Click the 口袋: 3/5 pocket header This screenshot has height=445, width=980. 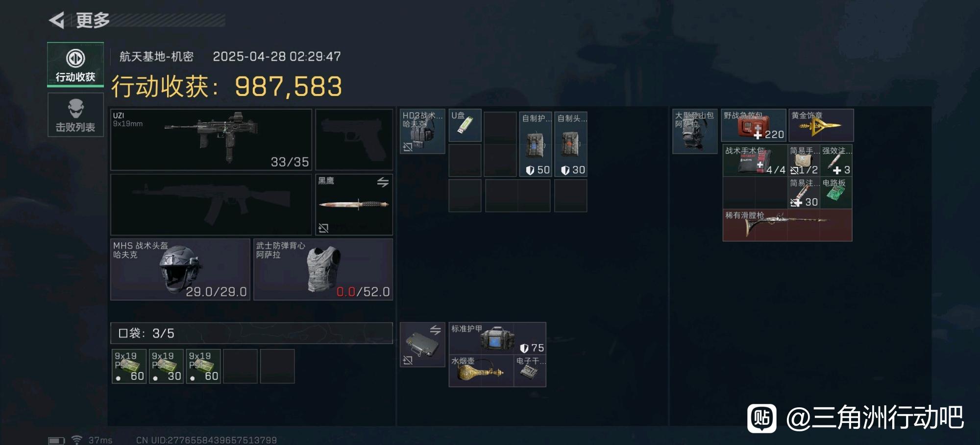[x=251, y=333]
